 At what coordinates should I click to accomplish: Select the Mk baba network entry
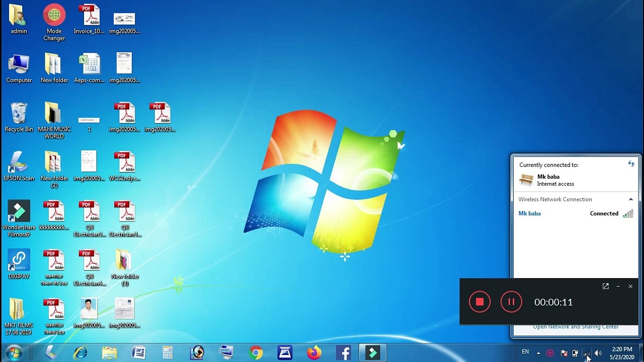(576, 214)
